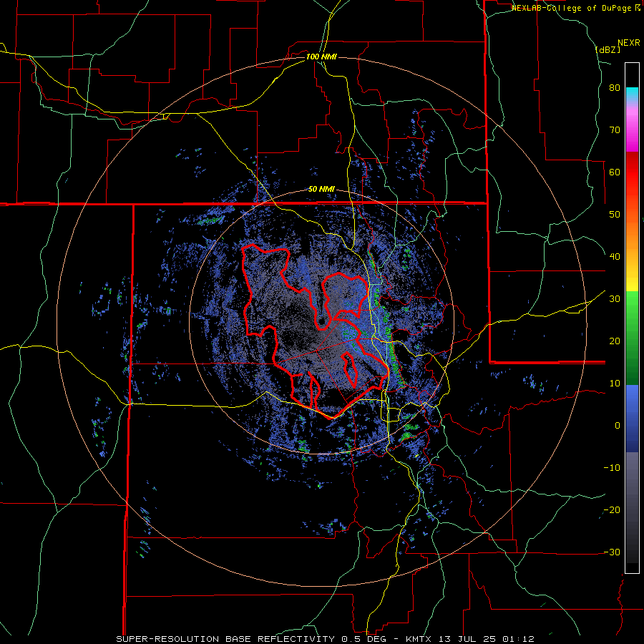This screenshot has height=644, width=644.
Task: Click the dBZ units label
Action: [x=608, y=49]
